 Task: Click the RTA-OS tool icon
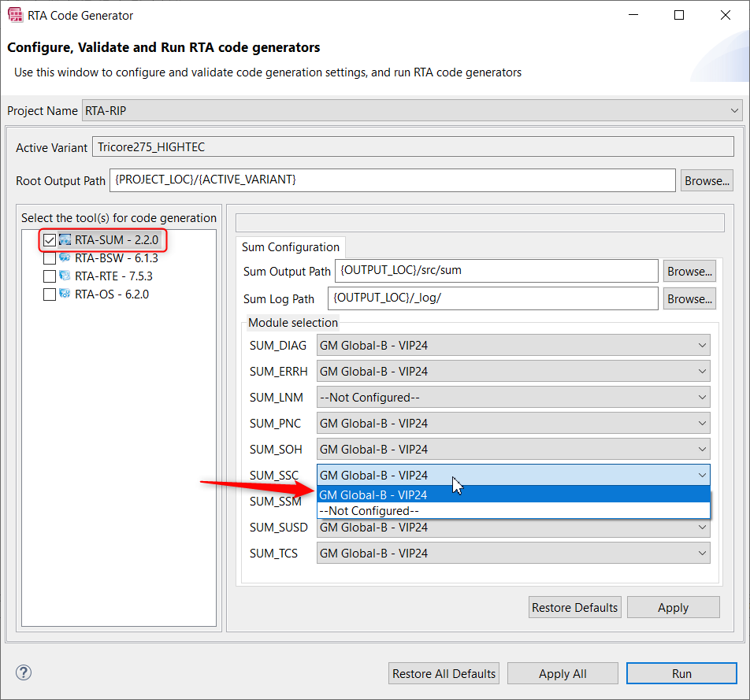[x=65, y=294]
